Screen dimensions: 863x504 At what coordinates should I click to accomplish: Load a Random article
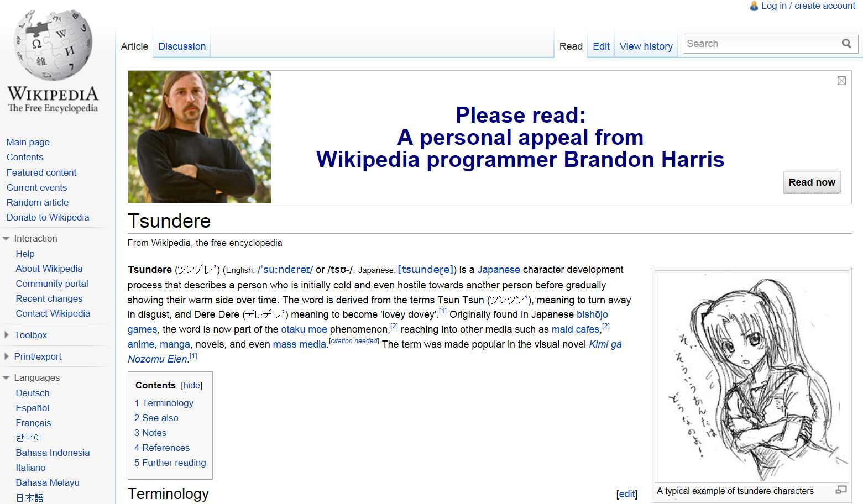click(38, 202)
